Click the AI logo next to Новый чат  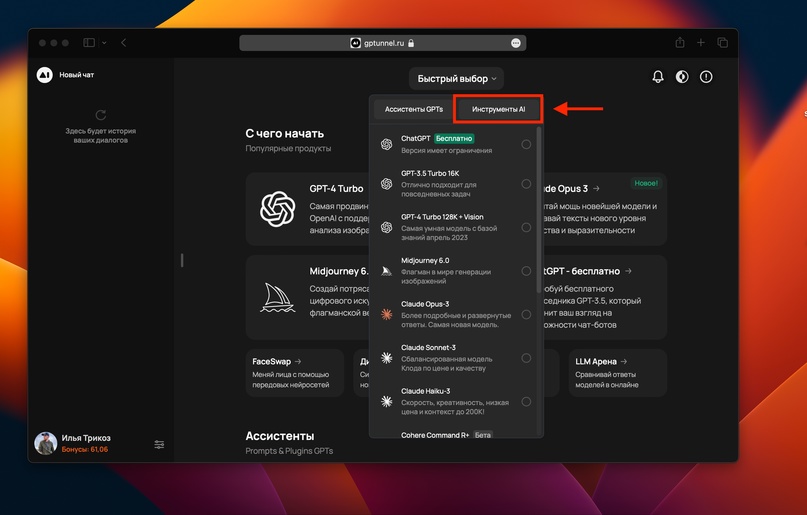[45, 75]
